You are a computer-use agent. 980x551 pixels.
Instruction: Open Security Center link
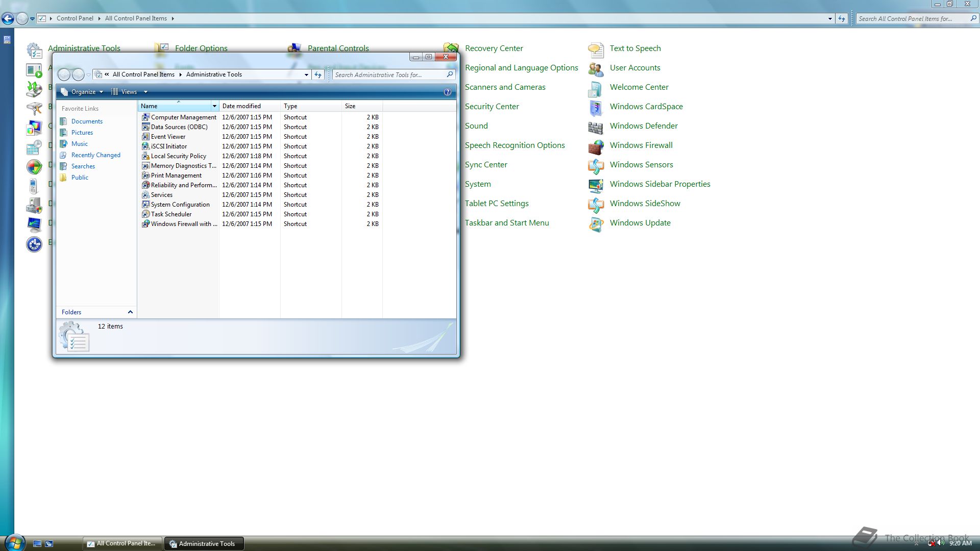coord(492,107)
